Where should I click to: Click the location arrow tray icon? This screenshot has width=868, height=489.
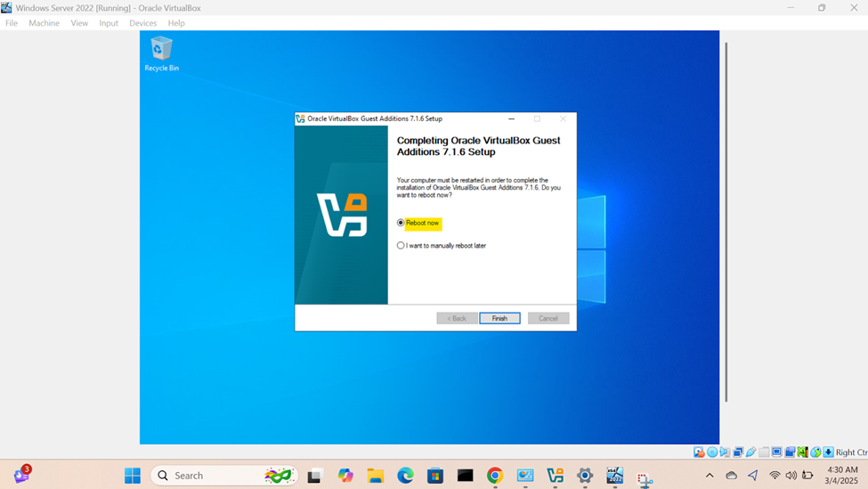point(753,475)
